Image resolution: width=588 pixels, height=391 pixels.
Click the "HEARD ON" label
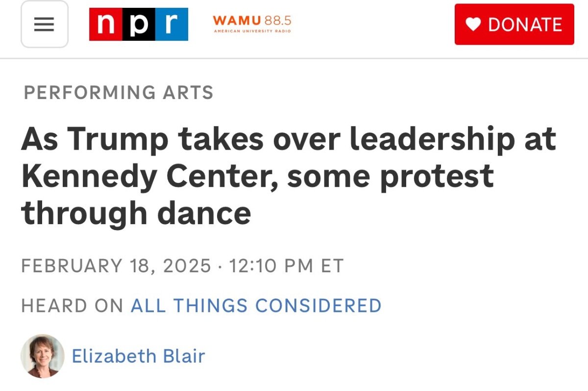point(72,305)
